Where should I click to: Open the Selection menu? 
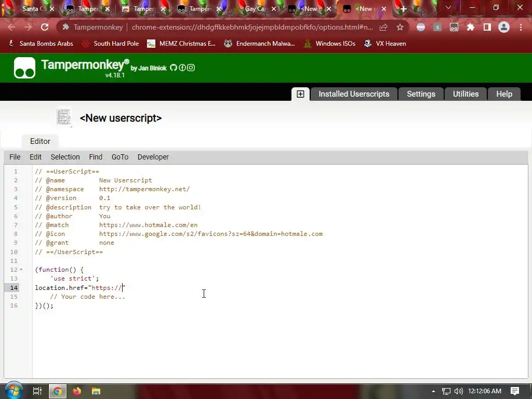[65, 157]
